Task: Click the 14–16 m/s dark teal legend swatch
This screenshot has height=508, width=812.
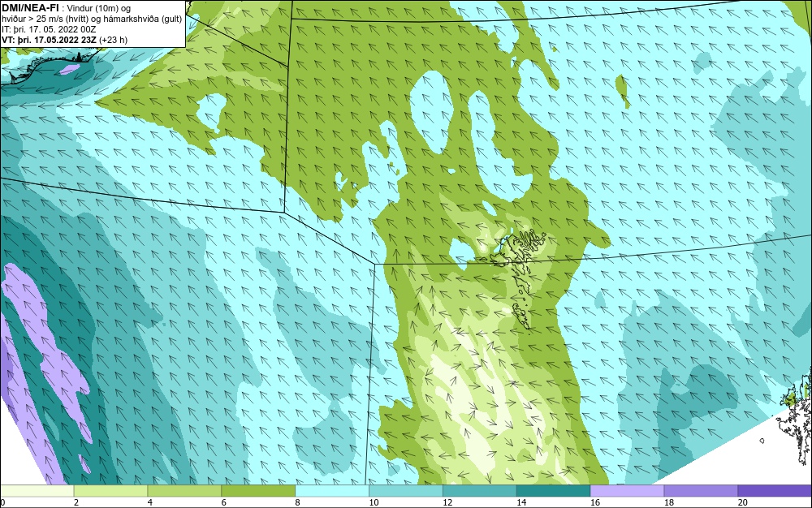Action: pos(554,491)
